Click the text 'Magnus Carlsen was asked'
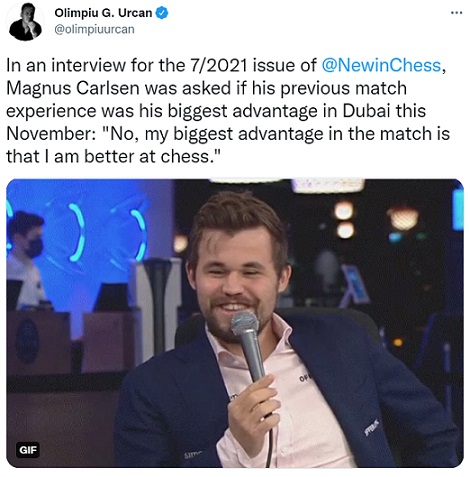 [x=118, y=88]
